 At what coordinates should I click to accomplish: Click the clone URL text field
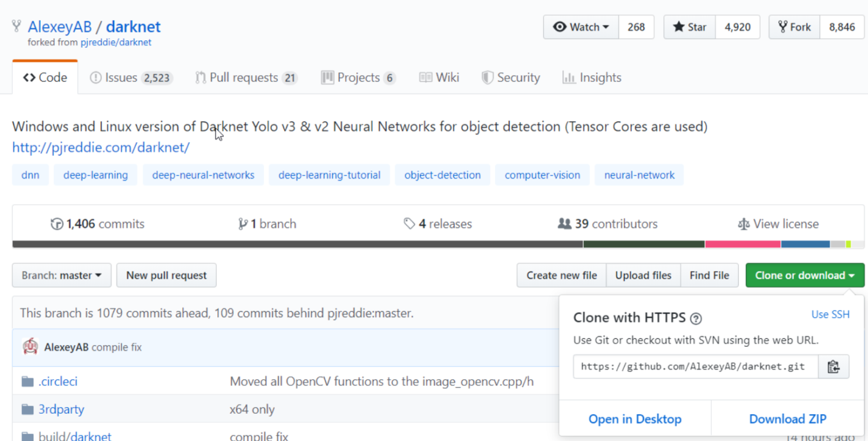696,367
